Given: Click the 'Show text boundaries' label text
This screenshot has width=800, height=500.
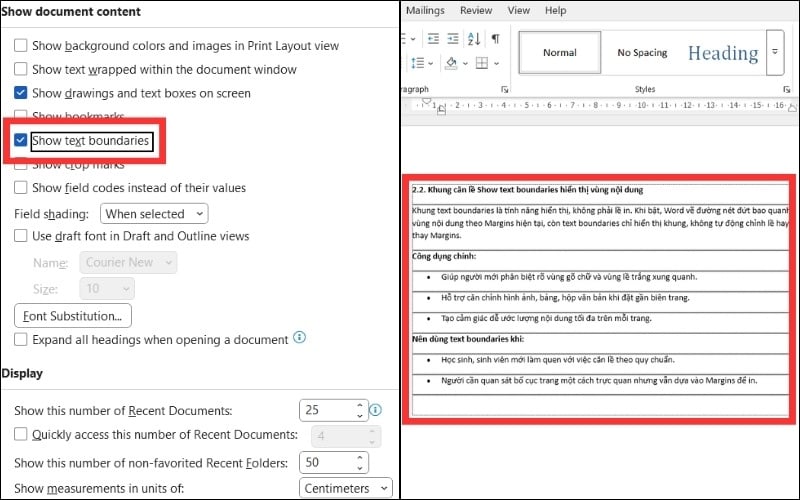Looking at the screenshot, I should point(90,140).
